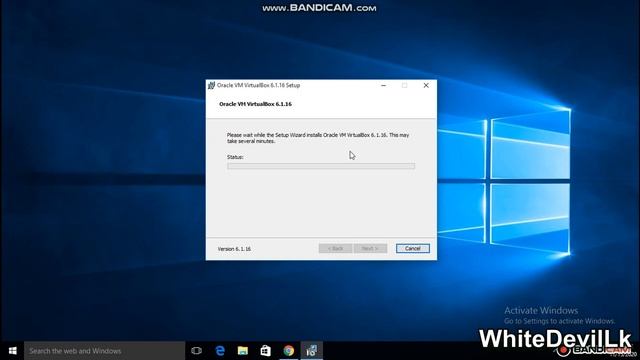Click the installation status progress bar

(321, 166)
